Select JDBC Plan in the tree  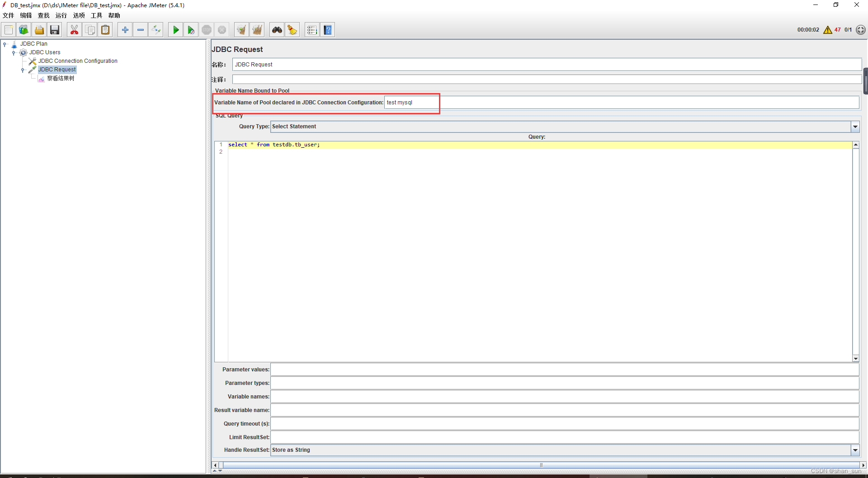pyautogui.click(x=33, y=44)
